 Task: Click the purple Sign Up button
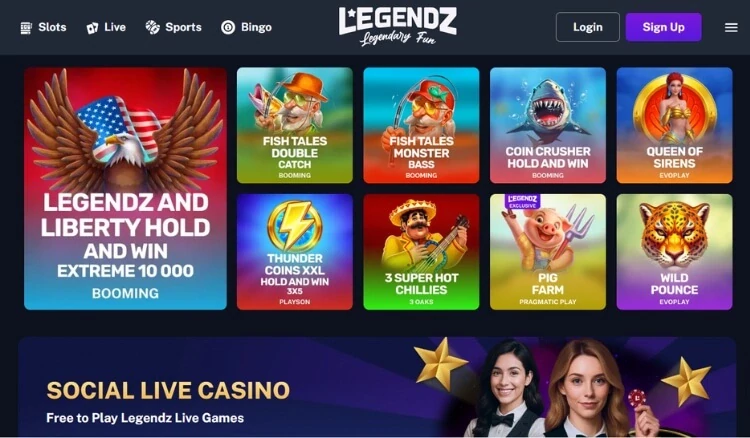663,27
